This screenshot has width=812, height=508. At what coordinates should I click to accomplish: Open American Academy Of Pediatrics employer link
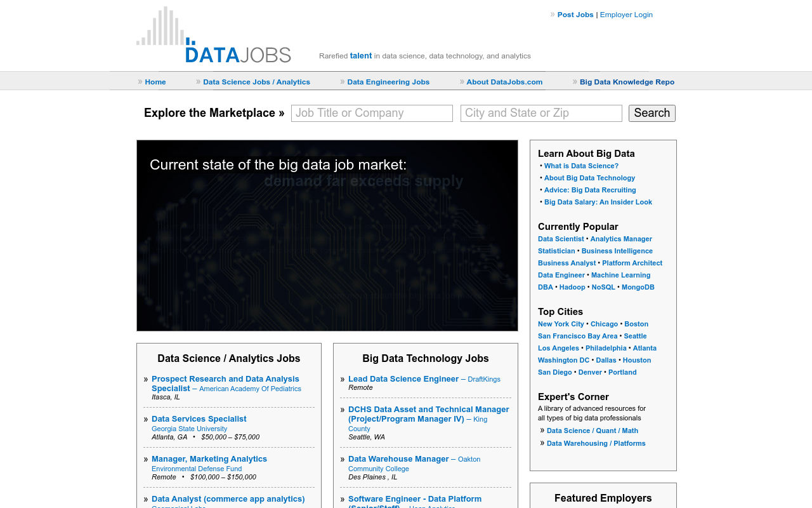point(250,389)
